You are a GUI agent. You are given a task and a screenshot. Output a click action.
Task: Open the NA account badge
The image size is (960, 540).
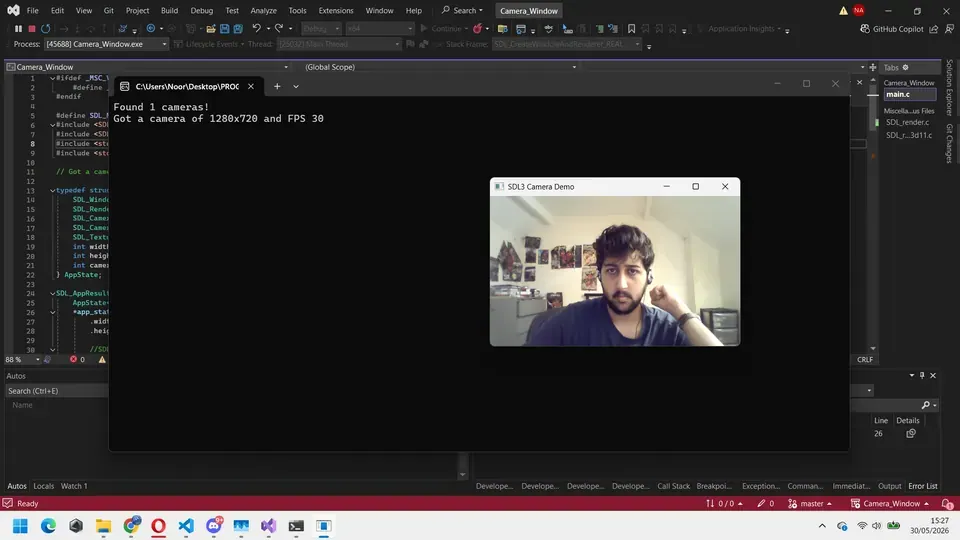tap(859, 10)
